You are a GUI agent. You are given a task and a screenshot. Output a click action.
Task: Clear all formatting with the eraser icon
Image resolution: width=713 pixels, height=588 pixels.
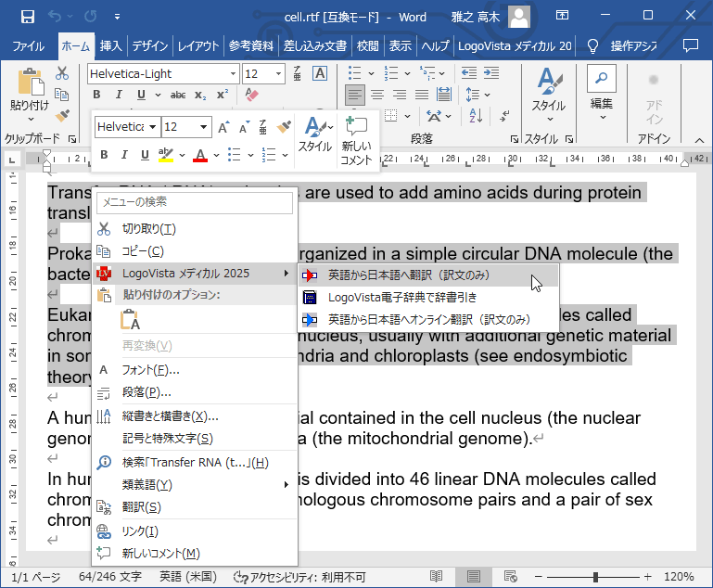[x=251, y=95]
